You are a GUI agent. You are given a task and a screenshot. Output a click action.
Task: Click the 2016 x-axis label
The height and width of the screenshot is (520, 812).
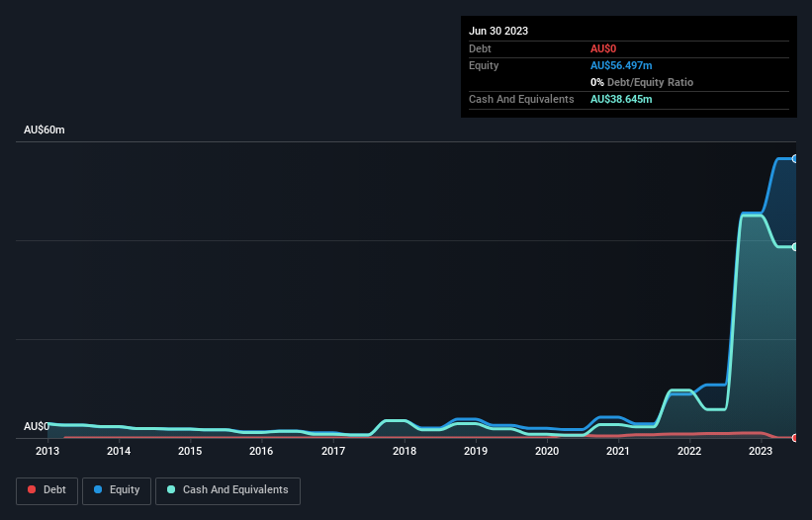point(261,451)
